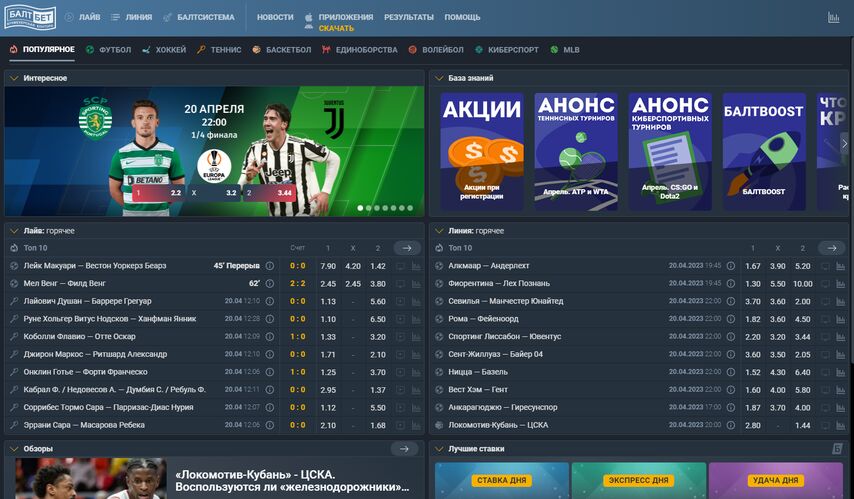Switch to Киберспорт tab
Image resolution: width=854 pixels, height=499 pixels.
[507, 50]
